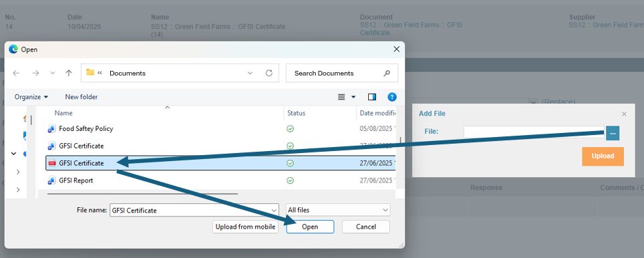Close the Add File panel
This screenshot has height=258, width=644.
[624, 114]
